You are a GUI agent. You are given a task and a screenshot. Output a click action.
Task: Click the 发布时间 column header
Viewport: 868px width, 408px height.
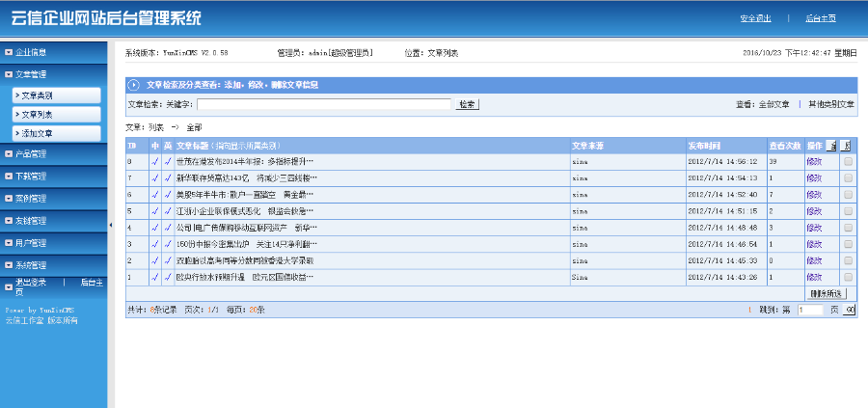pyautogui.click(x=704, y=146)
